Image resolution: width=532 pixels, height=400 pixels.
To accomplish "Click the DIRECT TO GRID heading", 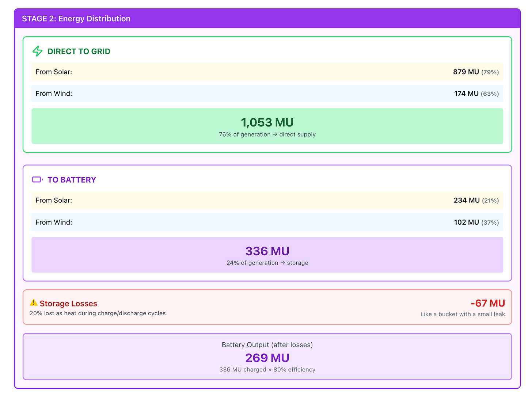I will [79, 52].
